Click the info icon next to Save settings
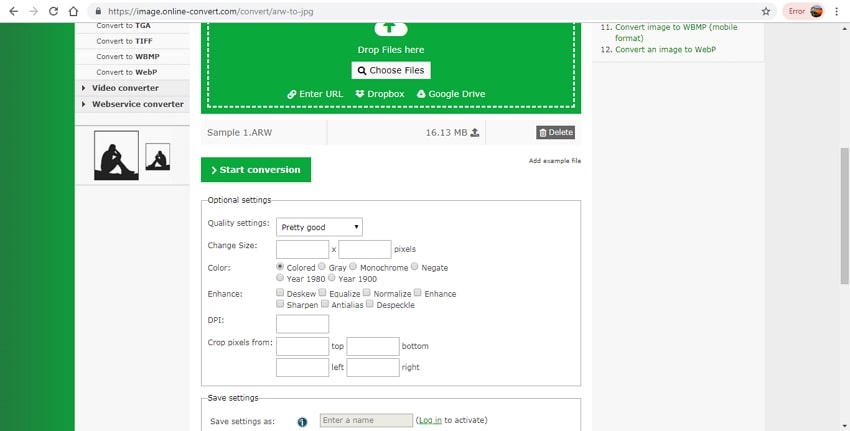Screen dimensions: 850x431 (x=302, y=421)
